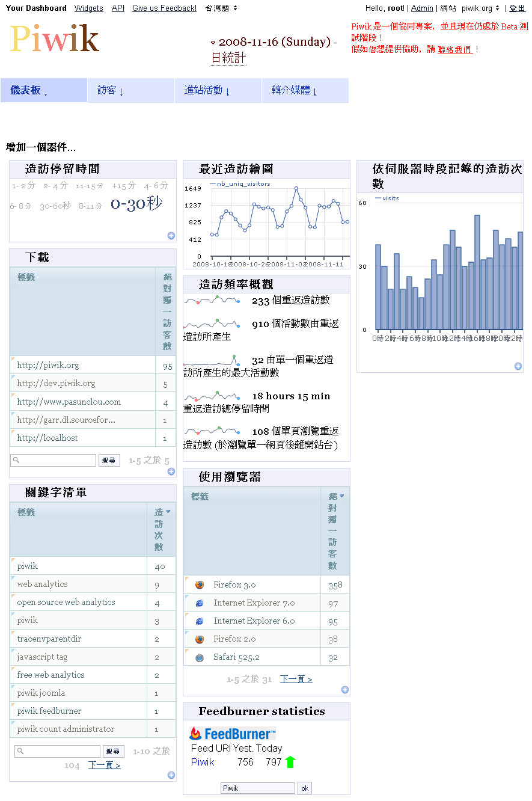Go to 下一頁 in 關鍵字清單 widget
The width and height of the screenshot is (532, 801).
click(105, 765)
